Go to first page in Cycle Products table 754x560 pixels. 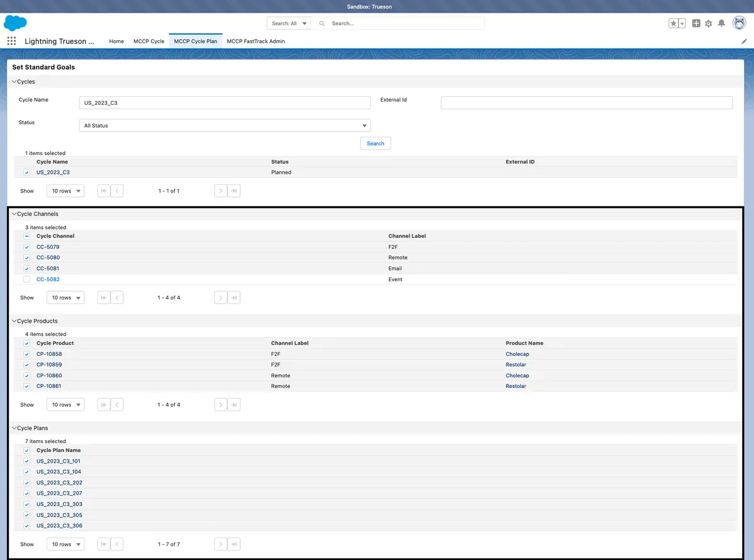(x=104, y=404)
